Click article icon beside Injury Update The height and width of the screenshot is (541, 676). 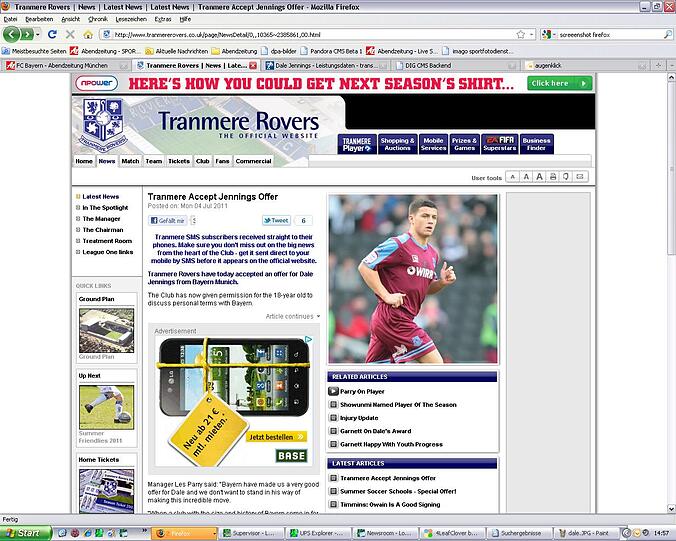point(333,418)
